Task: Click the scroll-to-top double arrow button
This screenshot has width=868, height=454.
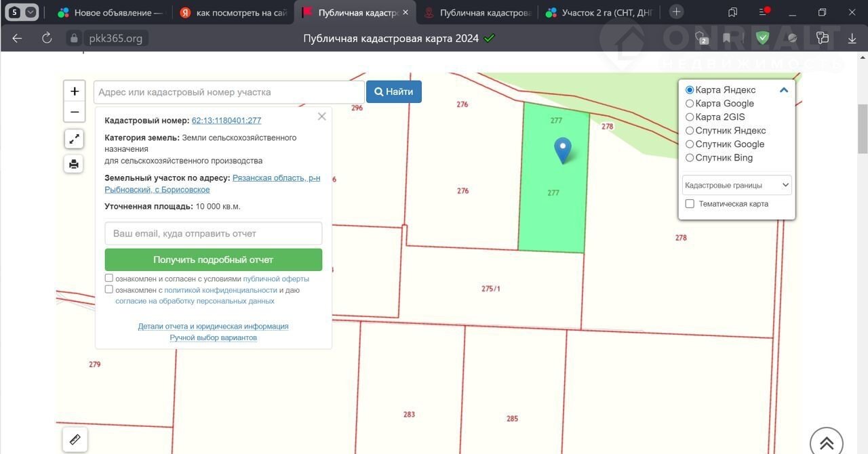Action: [826, 443]
